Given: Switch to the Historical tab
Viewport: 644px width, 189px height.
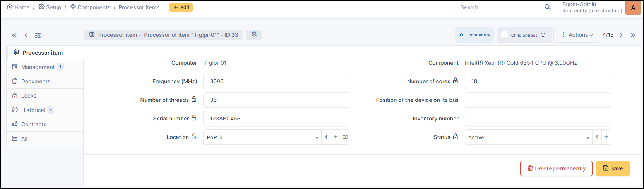Looking at the screenshot, I should tap(33, 110).
